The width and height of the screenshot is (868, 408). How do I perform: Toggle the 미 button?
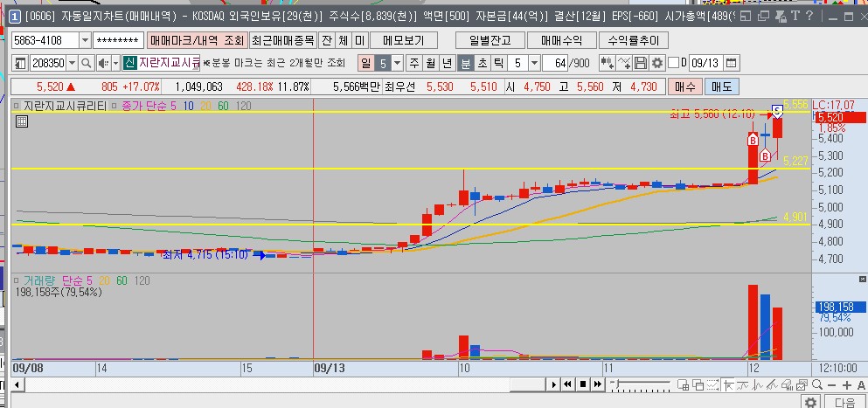pos(360,40)
